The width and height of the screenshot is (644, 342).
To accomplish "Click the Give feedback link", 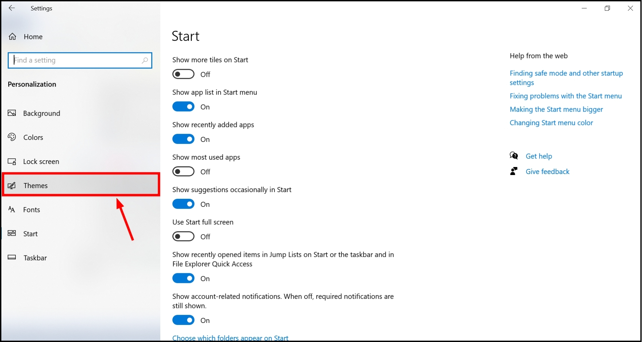I will [x=547, y=172].
